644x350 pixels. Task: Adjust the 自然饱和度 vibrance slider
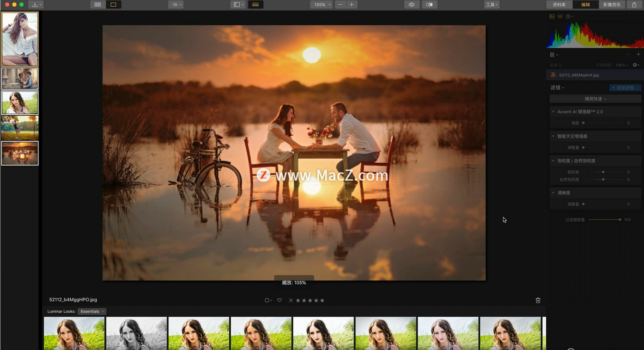click(x=603, y=179)
